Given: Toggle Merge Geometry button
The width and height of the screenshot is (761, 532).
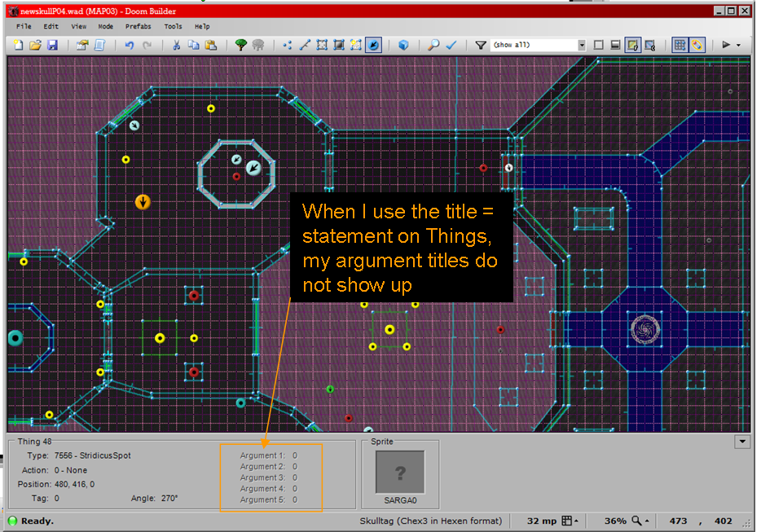Looking at the screenshot, I should click(697, 46).
